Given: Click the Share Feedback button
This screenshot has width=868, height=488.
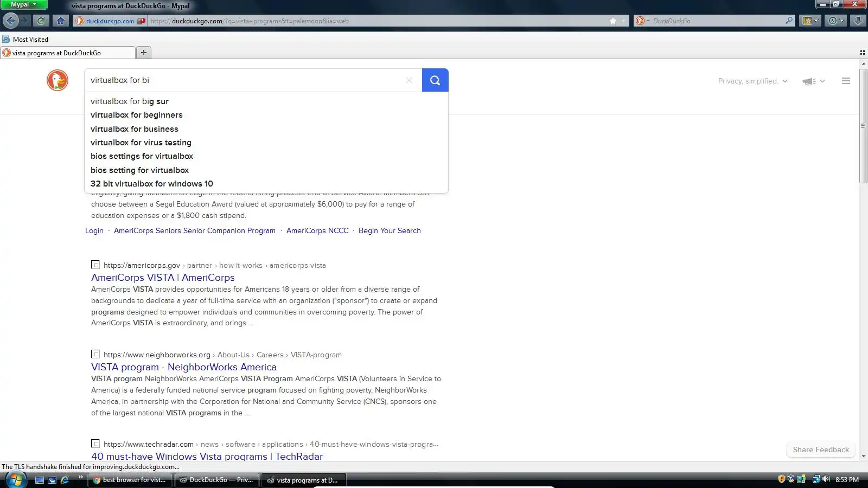Looking at the screenshot, I should coord(821,450).
